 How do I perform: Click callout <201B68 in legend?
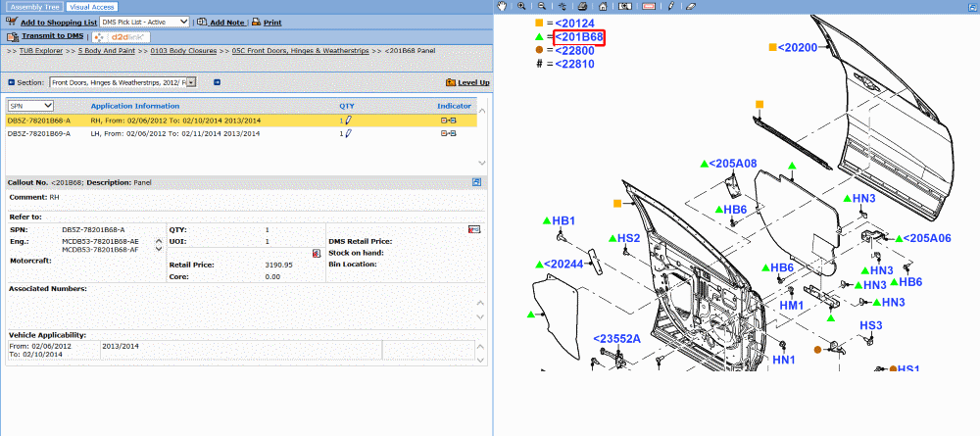(x=579, y=37)
